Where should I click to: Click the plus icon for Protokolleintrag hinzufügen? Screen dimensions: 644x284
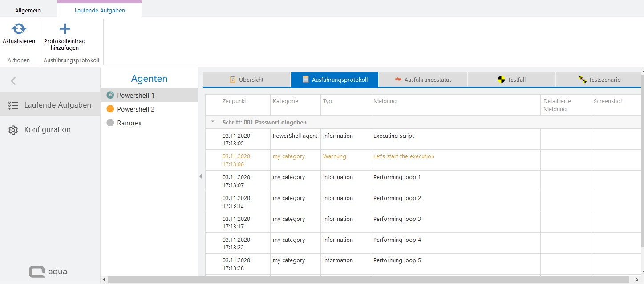pyautogui.click(x=65, y=29)
